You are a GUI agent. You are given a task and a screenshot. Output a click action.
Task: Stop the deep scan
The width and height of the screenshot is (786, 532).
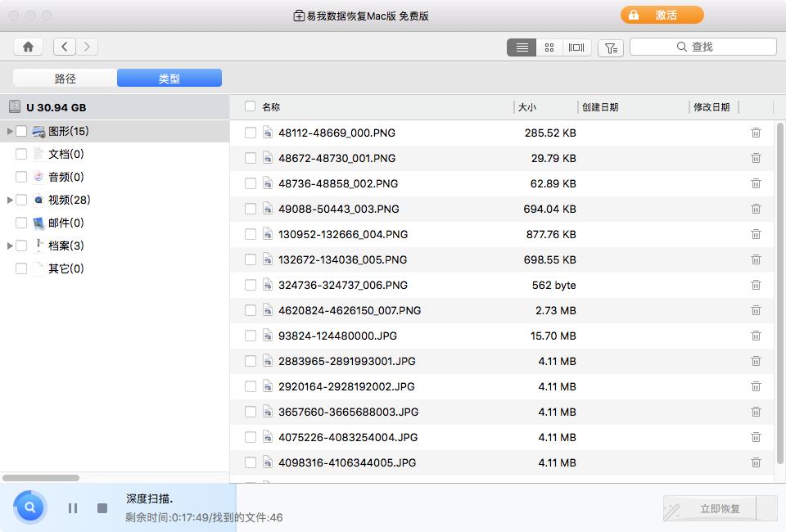[x=101, y=507]
